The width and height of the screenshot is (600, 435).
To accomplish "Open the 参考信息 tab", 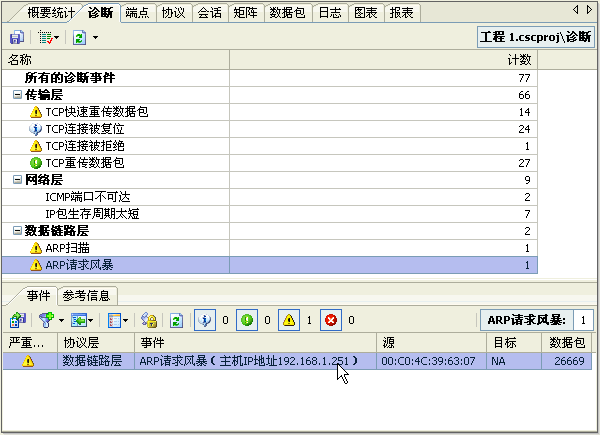I will pyautogui.click(x=89, y=295).
